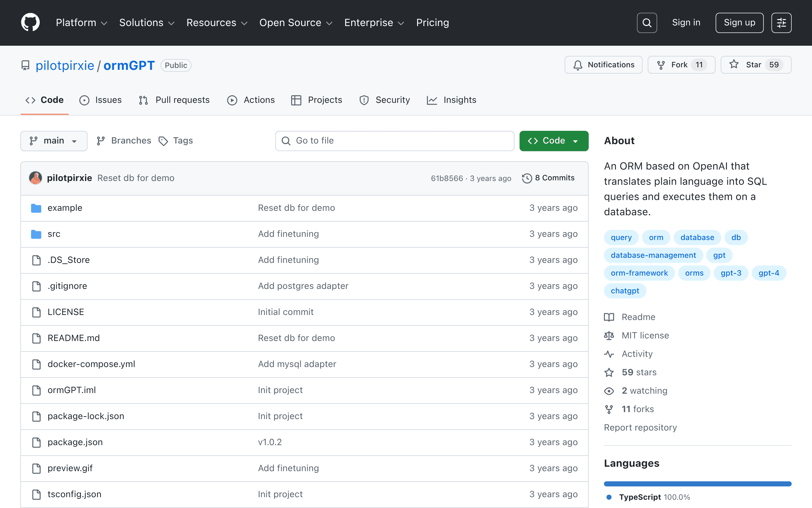
Task: Open the green Code dropdown button
Action: pos(553,141)
